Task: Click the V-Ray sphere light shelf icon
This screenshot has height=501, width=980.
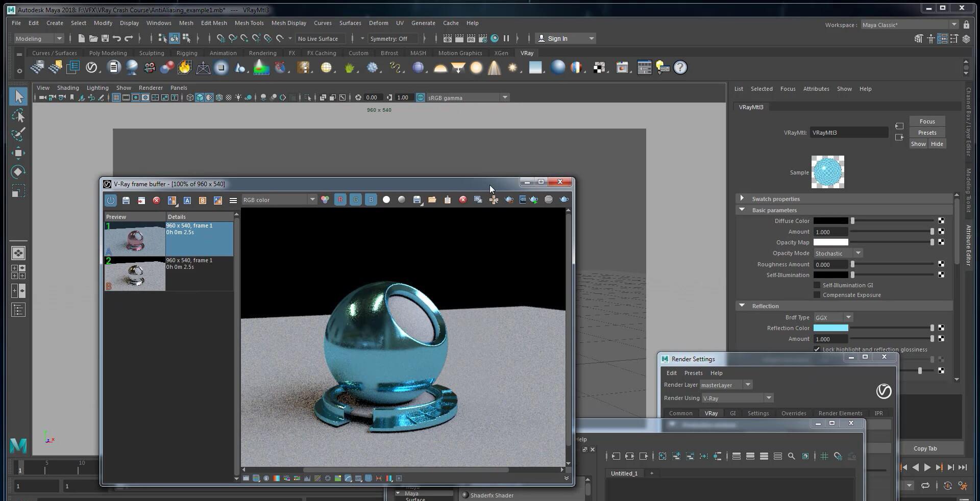Action: click(476, 67)
